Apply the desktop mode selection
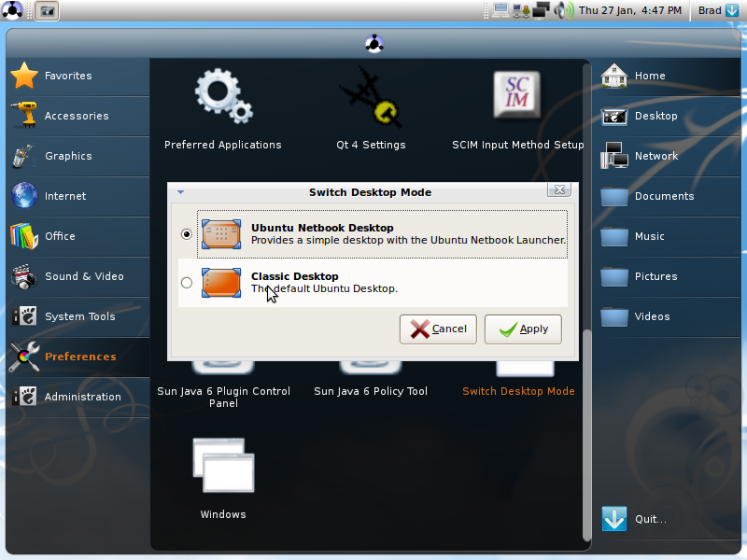The image size is (747, 560). click(523, 329)
